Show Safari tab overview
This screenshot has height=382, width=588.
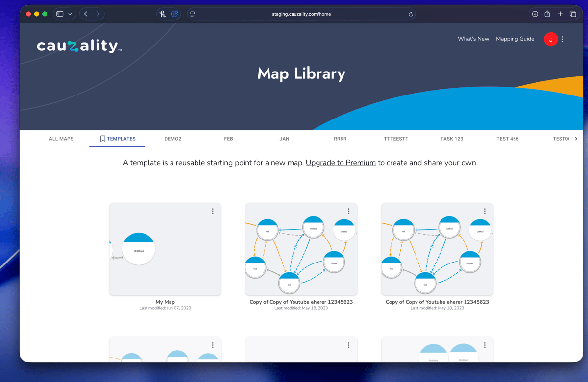[573, 14]
